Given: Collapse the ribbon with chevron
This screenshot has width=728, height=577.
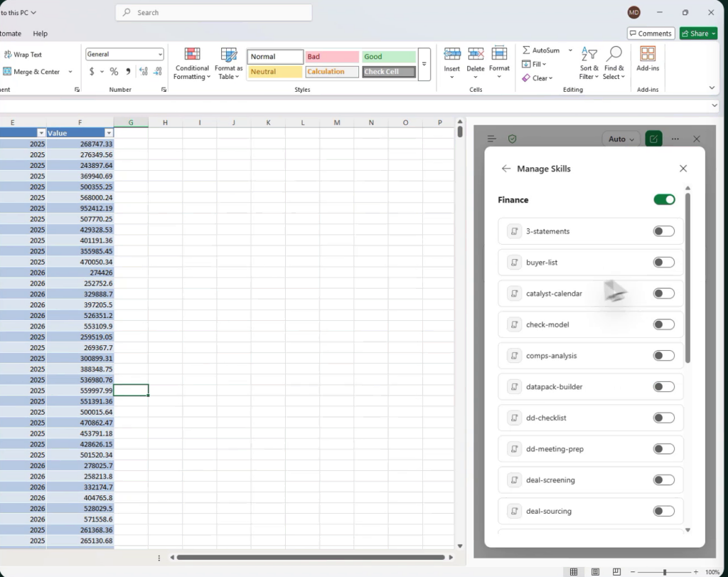Looking at the screenshot, I should pos(712,88).
